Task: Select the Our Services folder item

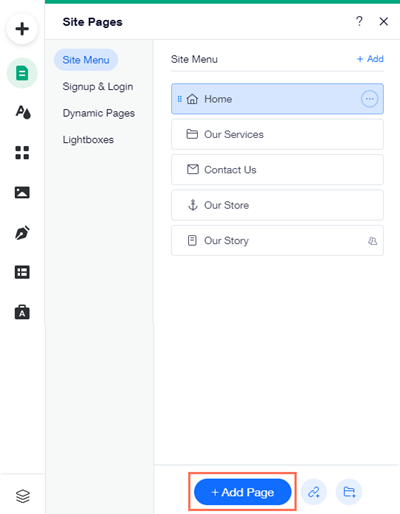Action: [x=277, y=134]
